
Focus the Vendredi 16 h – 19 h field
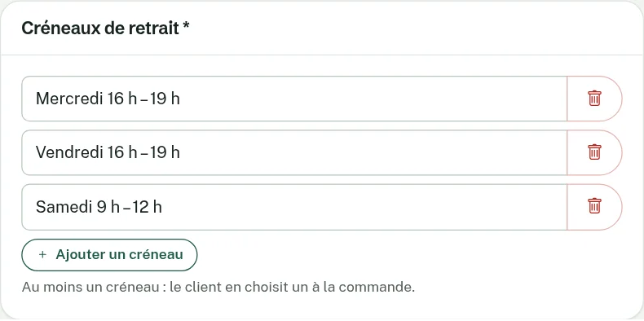294,152
